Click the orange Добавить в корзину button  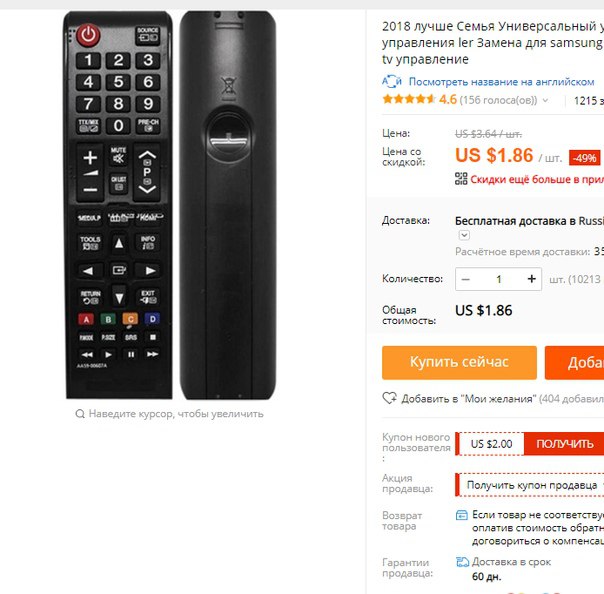coord(574,362)
